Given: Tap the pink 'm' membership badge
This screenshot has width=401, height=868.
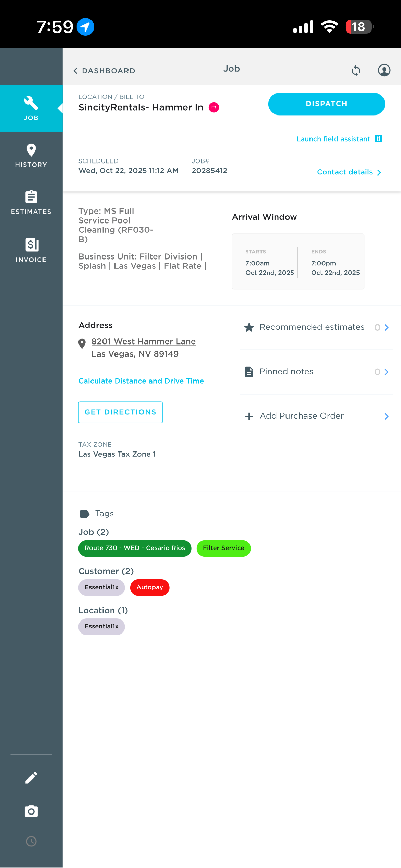Looking at the screenshot, I should 214,107.
